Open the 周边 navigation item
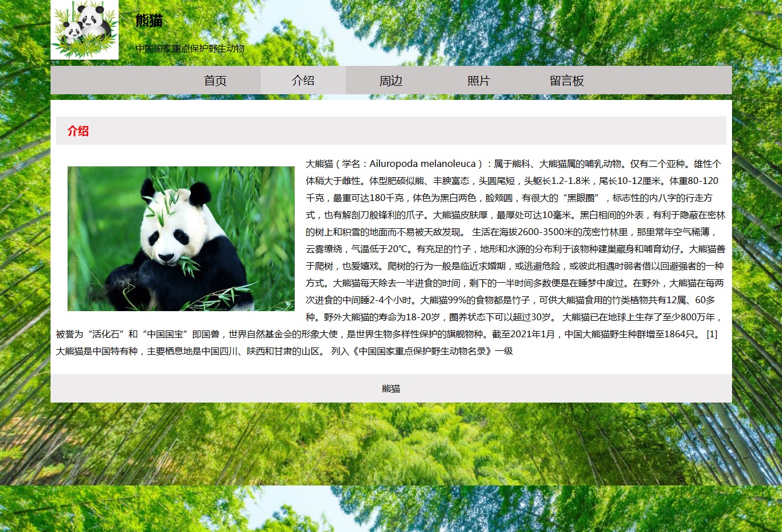Image resolution: width=782 pixels, height=532 pixels. pos(391,81)
